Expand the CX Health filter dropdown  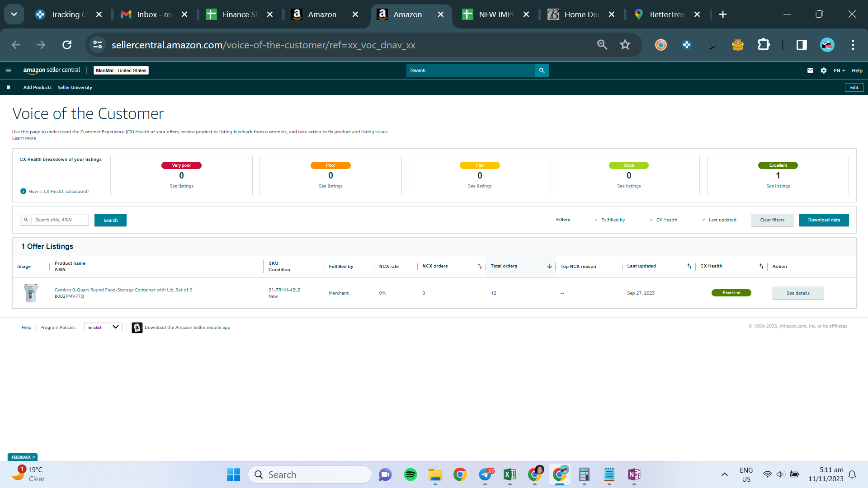(663, 220)
